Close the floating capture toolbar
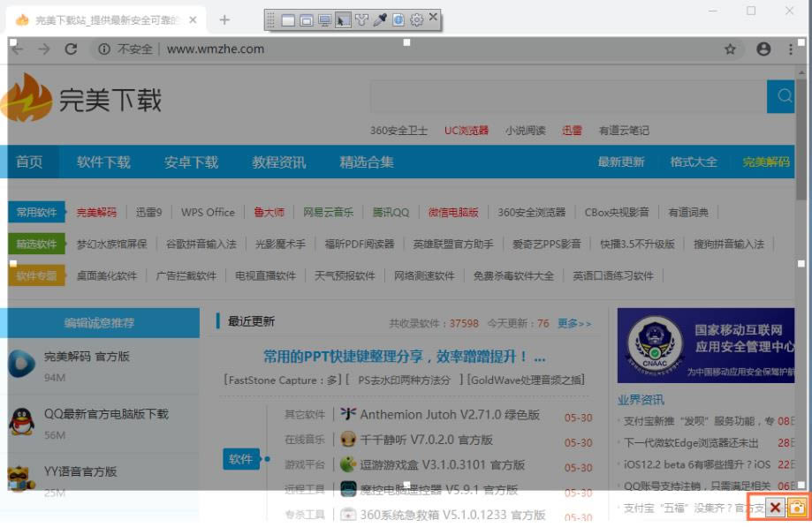 [x=434, y=17]
